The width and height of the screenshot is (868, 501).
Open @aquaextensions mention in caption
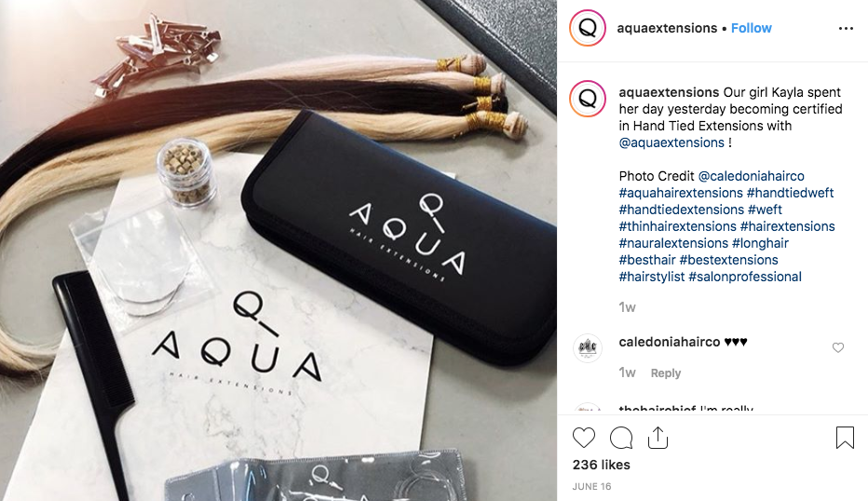[x=671, y=142]
